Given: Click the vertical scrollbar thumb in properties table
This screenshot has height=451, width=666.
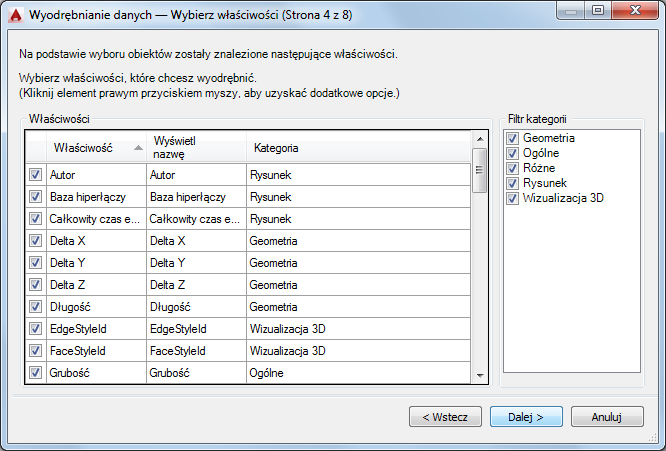Looking at the screenshot, I should [x=480, y=170].
